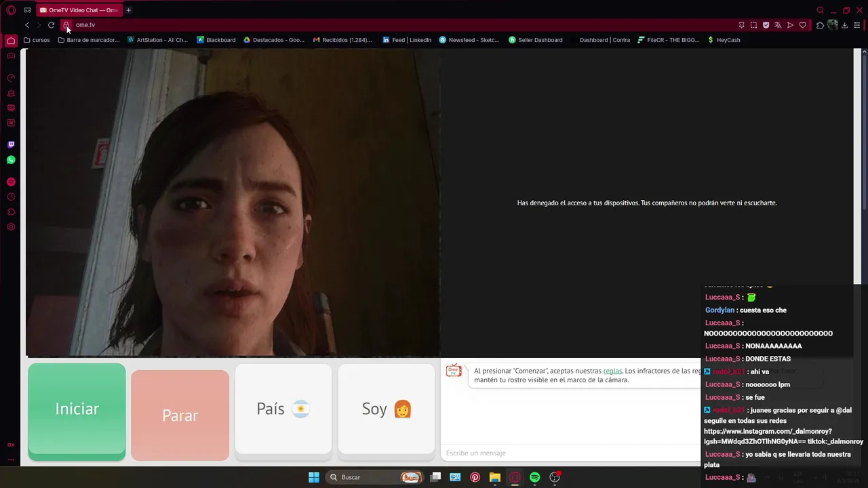Bookmark page with heart icon
Image resolution: width=868 pixels, height=488 pixels.
pos(802,25)
